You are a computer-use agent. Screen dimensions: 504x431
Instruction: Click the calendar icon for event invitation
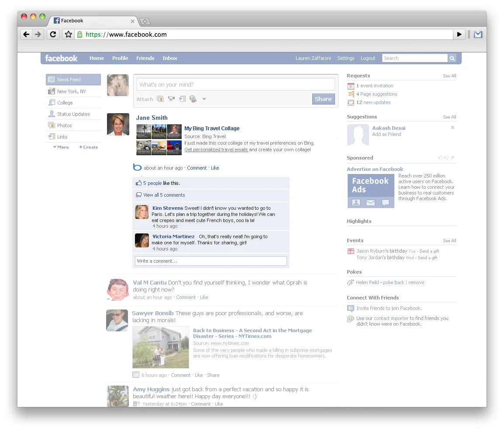351,86
